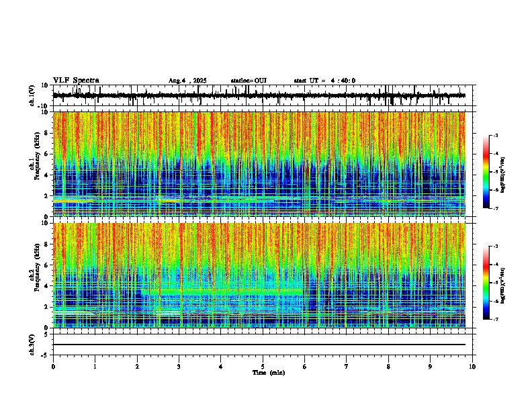Click the time axis tick label "6"

coord(305,367)
